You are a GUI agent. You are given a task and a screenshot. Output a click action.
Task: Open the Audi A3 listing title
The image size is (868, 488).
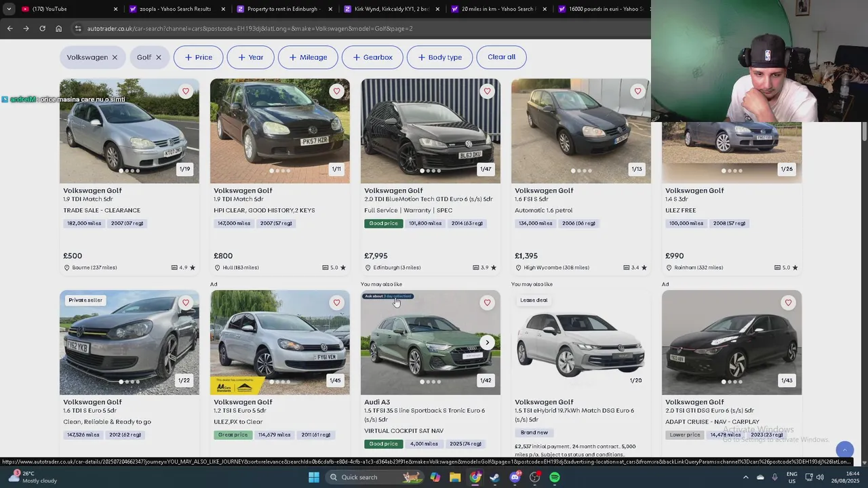[377, 402]
